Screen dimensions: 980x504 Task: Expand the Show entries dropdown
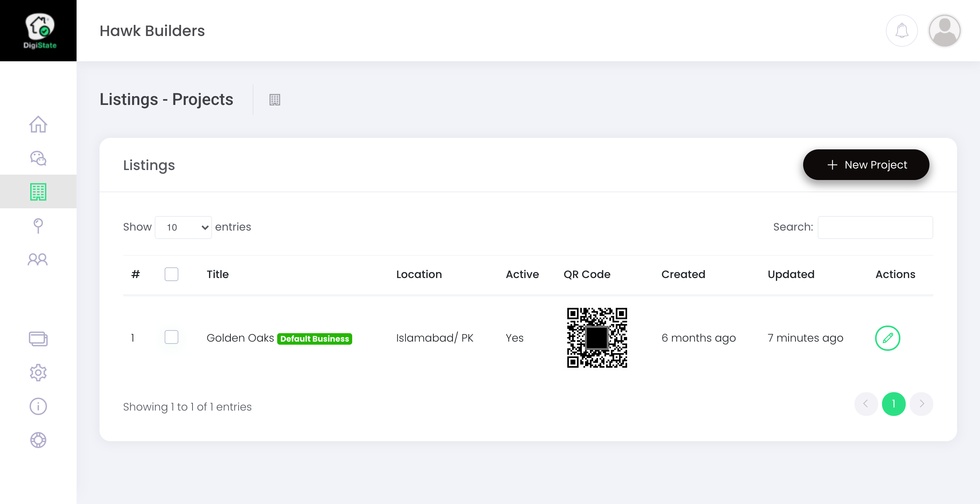tap(183, 227)
